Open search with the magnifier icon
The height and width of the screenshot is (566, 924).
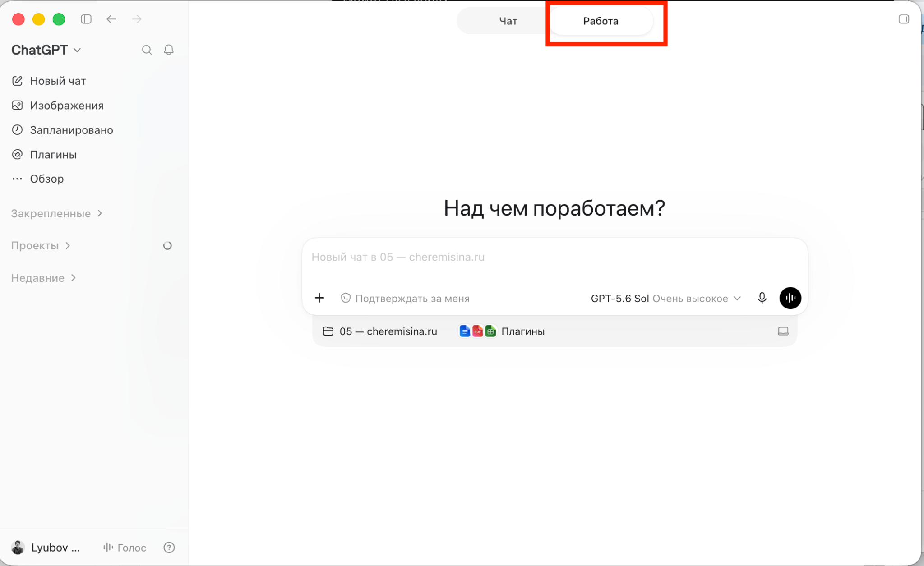pos(147,50)
